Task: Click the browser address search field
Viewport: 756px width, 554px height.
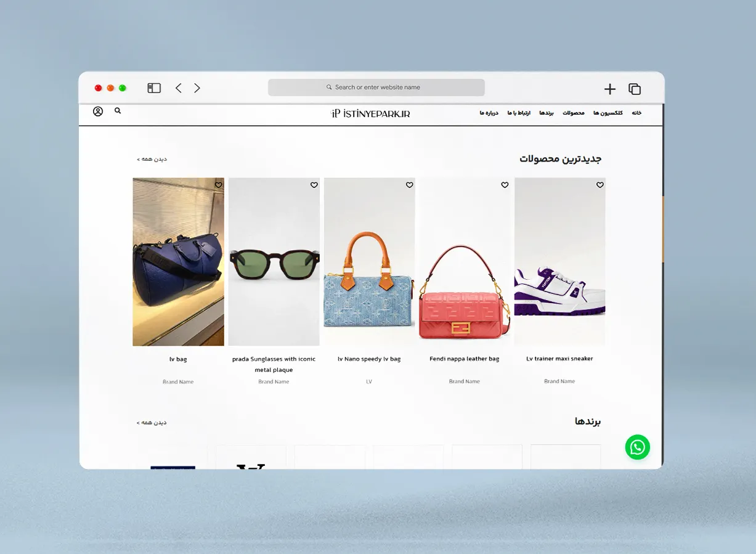Action: tap(376, 88)
